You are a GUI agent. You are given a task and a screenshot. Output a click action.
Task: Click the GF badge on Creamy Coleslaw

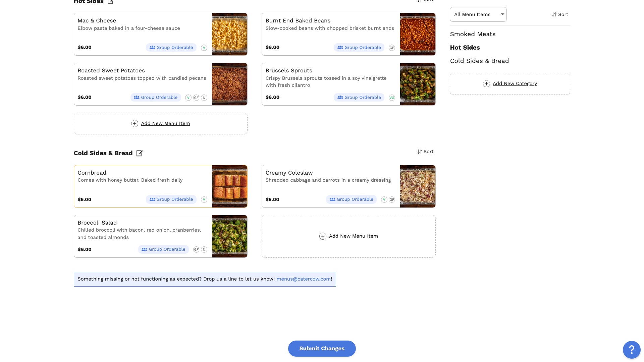[x=392, y=199]
